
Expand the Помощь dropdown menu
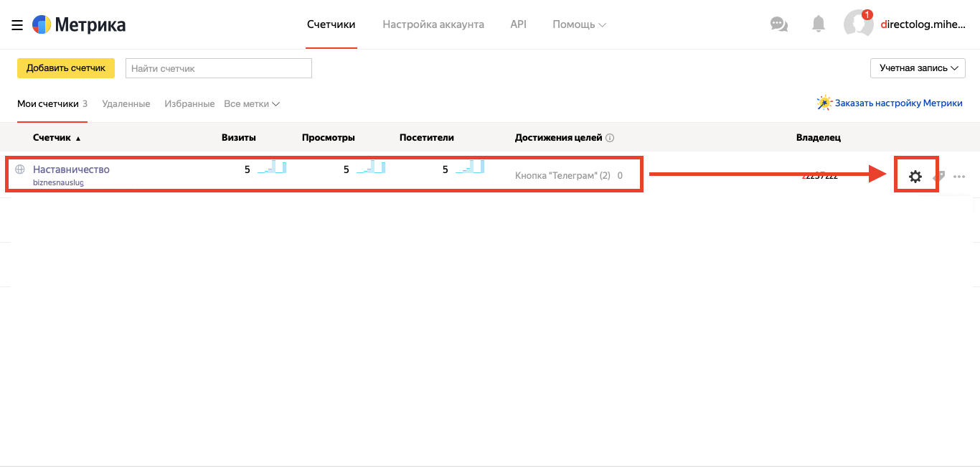tap(579, 24)
